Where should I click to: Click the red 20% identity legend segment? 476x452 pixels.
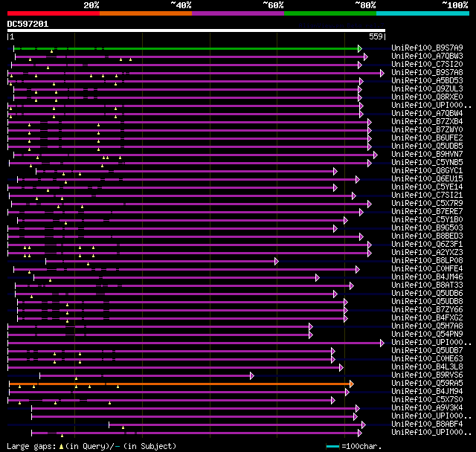[54, 13]
